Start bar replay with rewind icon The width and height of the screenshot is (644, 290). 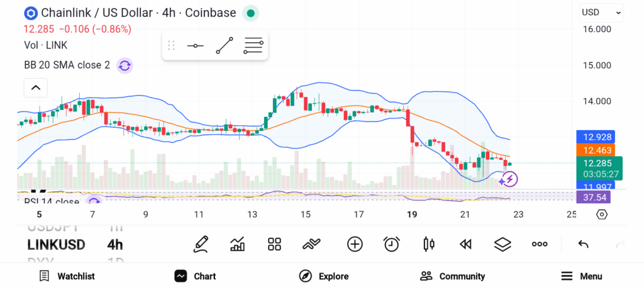pos(465,244)
